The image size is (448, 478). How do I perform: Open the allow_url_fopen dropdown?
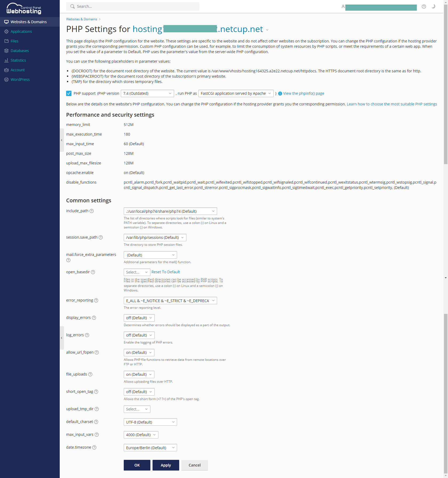pos(139,353)
